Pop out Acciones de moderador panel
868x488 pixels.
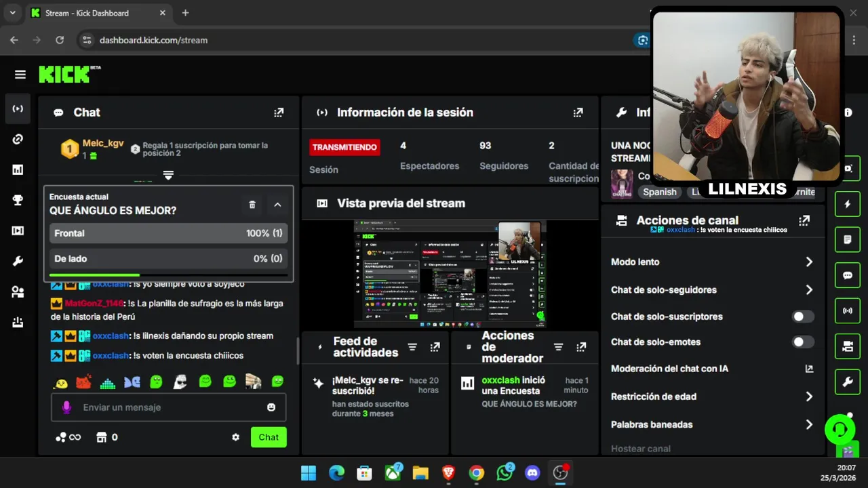[581, 347]
